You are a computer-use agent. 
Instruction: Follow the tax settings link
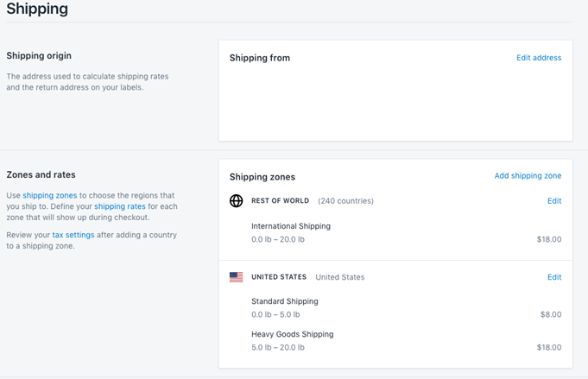(x=73, y=236)
